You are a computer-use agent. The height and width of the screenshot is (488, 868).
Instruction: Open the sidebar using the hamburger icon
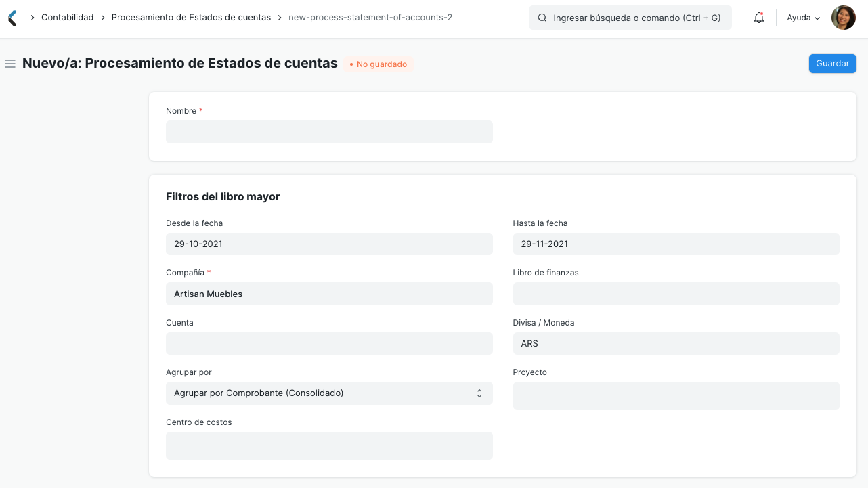[10, 63]
